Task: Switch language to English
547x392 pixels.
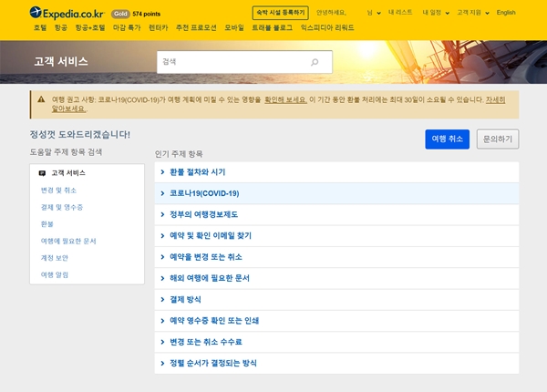Action: [x=506, y=13]
